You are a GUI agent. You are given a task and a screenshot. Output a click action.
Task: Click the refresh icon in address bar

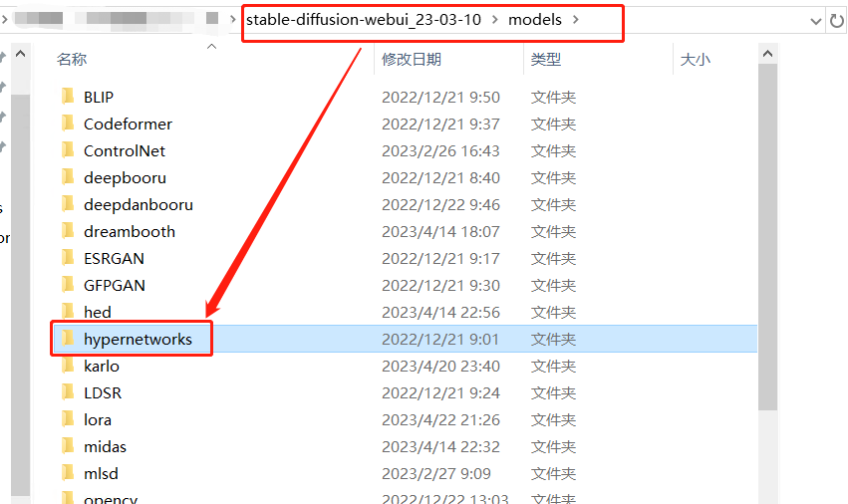837,21
